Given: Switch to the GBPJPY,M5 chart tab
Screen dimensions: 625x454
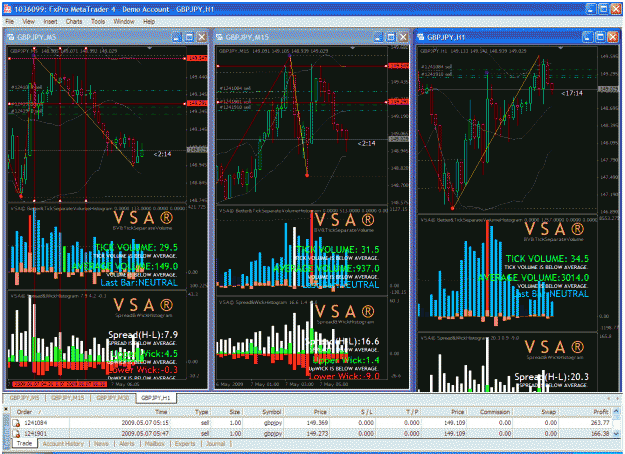Looking at the screenshot, I should click(x=24, y=398).
